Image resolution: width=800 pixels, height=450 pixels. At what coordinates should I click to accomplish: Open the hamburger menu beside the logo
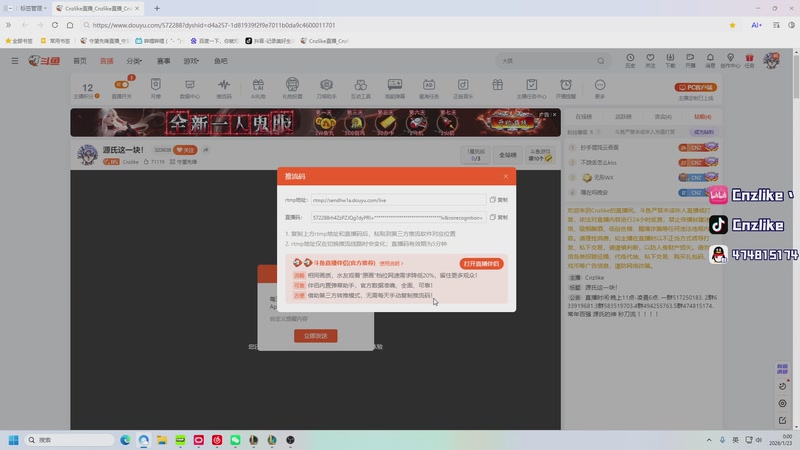15,61
